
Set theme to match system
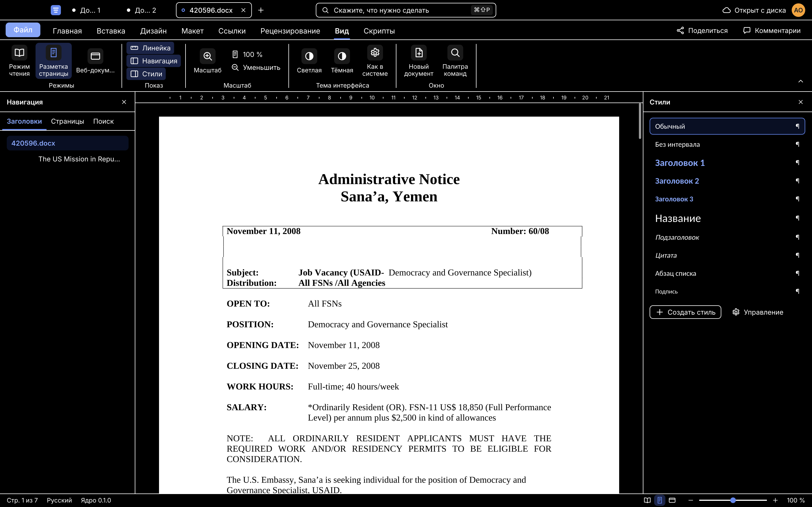click(375, 61)
